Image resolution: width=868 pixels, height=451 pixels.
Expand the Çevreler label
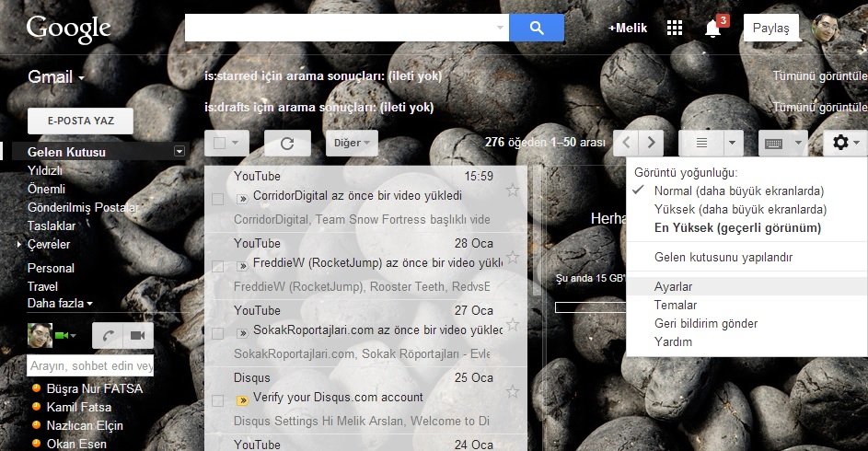coord(19,244)
